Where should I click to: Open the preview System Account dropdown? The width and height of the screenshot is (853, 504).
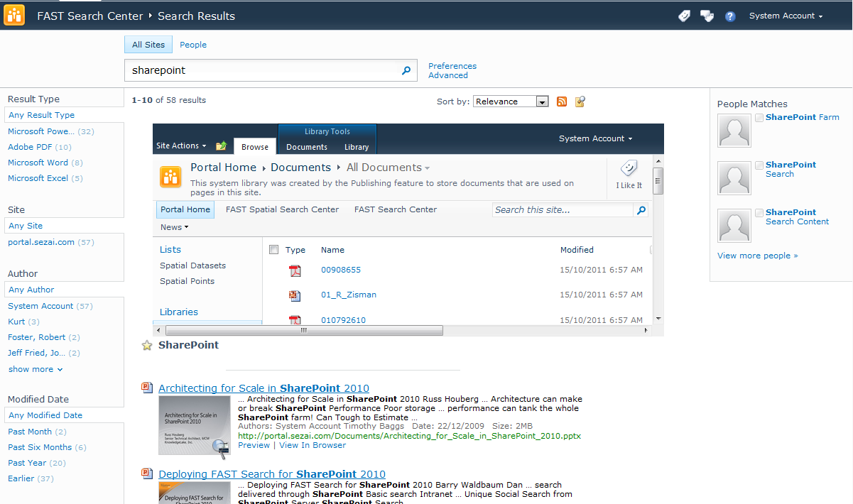coord(595,138)
